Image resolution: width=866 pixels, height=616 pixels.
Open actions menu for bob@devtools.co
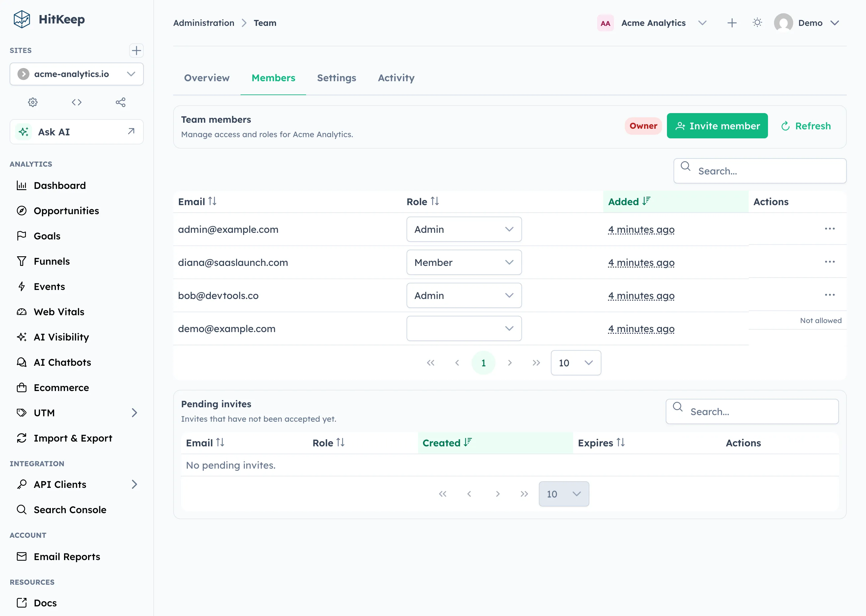[x=830, y=295]
